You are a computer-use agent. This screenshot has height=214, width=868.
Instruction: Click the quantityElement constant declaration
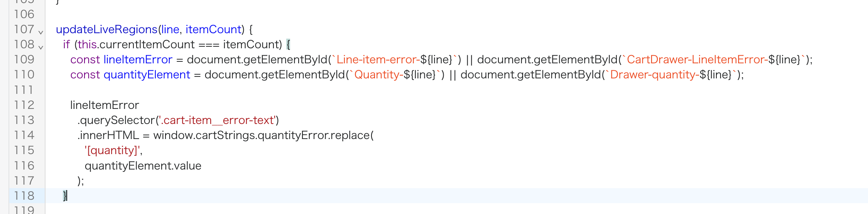point(147,75)
